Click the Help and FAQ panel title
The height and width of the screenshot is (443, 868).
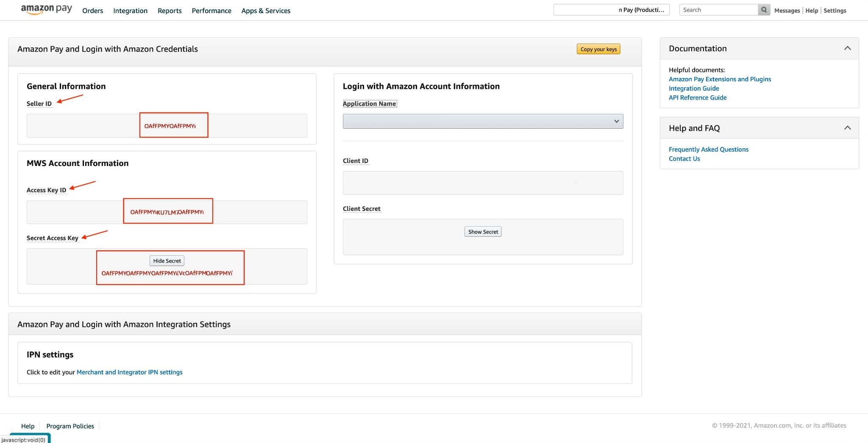tap(694, 128)
